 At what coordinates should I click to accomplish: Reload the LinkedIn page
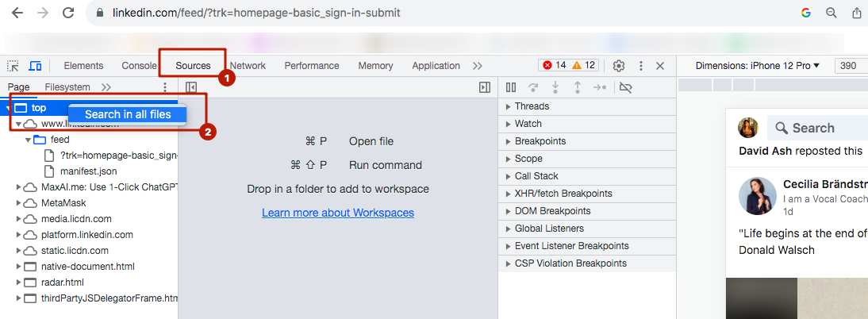68,12
